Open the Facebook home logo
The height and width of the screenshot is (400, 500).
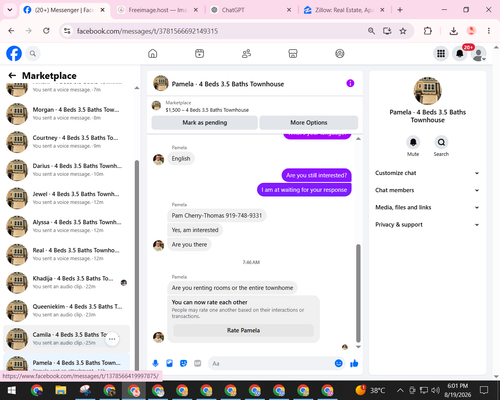point(14,53)
